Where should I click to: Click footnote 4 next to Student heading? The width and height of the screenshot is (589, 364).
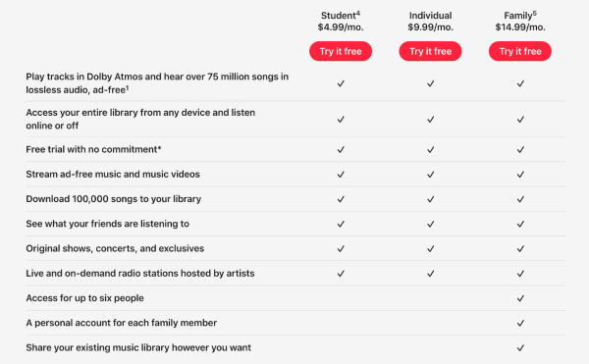[x=358, y=14]
